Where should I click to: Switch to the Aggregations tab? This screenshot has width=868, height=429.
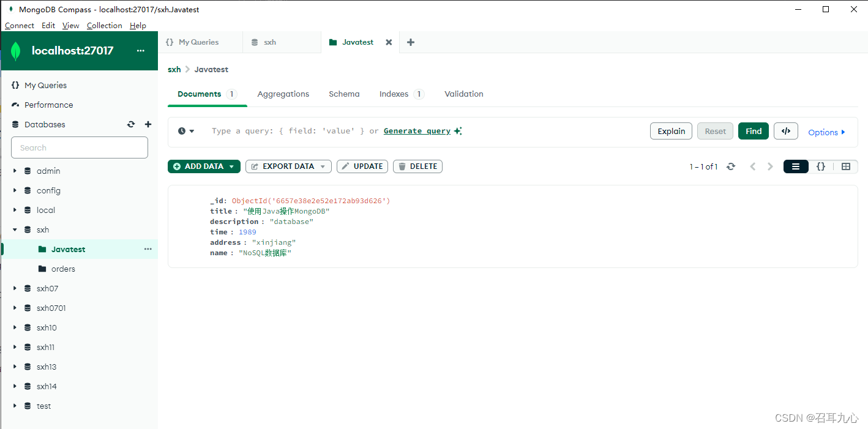coord(283,94)
